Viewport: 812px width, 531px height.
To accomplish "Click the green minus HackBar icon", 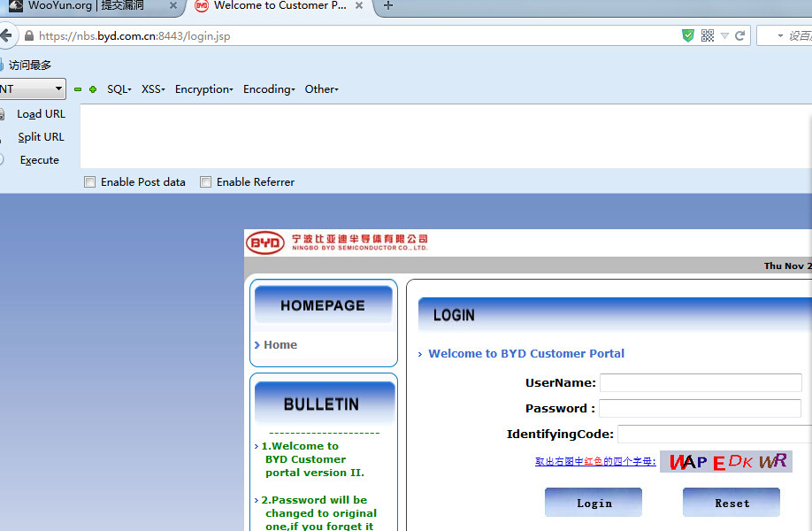I will pos(78,89).
